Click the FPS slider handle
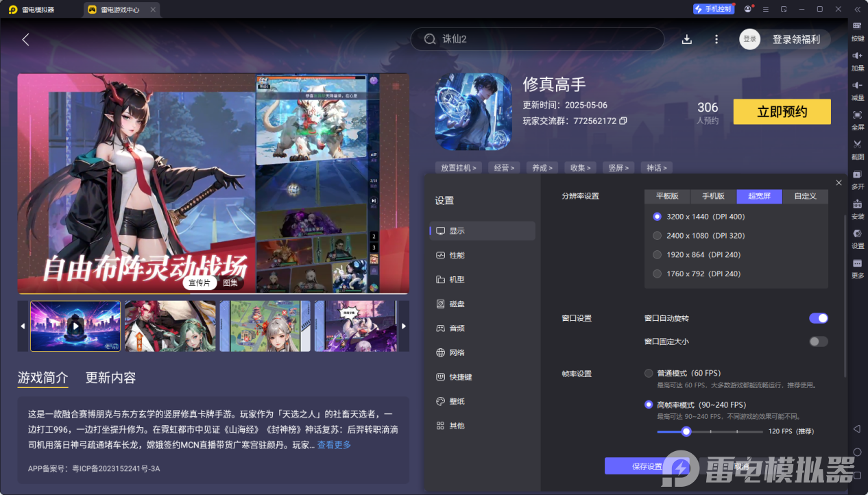Image resolution: width=868 pixels, height=495 pixels. (686, 431)
